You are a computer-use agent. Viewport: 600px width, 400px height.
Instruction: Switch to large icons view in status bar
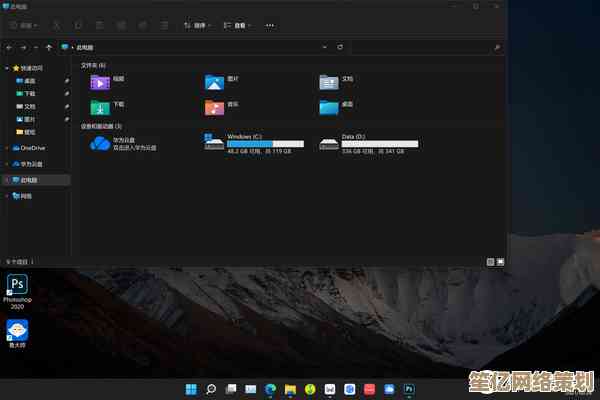click(x=500, y=261)
